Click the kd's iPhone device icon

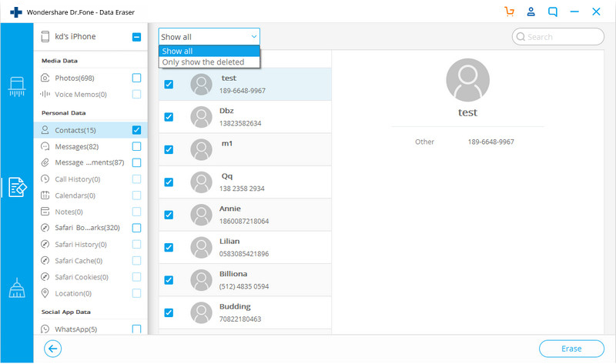(x=45, y=36)
